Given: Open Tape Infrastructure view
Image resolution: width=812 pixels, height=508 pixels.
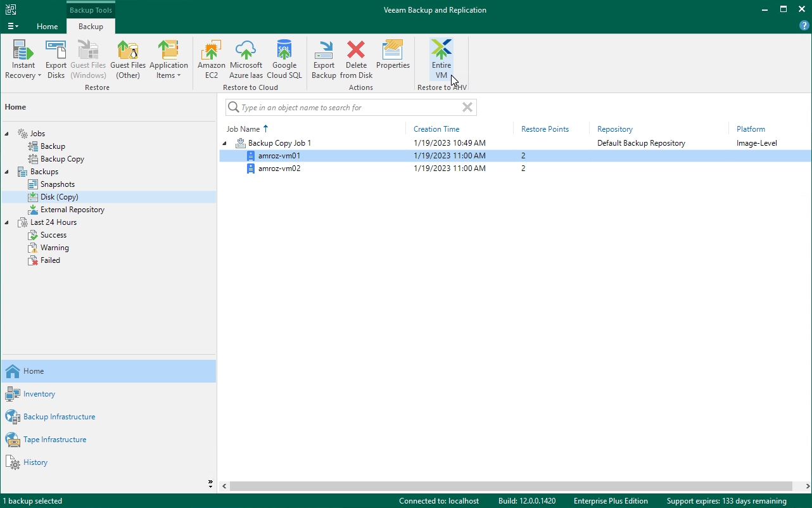Looking at the screenshot, I should [108, 440].
